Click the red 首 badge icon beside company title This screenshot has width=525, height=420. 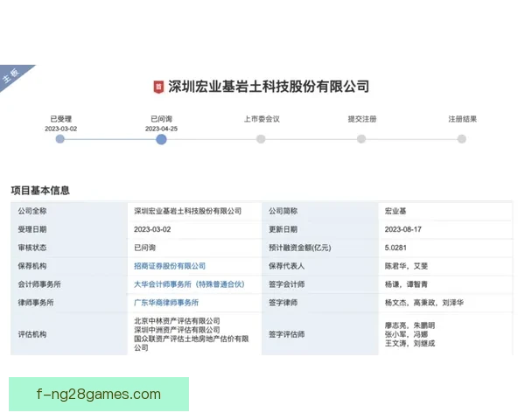[158, 87]
